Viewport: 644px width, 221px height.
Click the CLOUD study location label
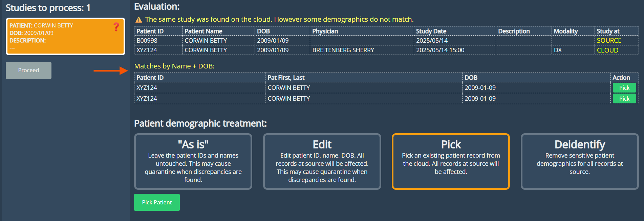click(x=607, y=50)
